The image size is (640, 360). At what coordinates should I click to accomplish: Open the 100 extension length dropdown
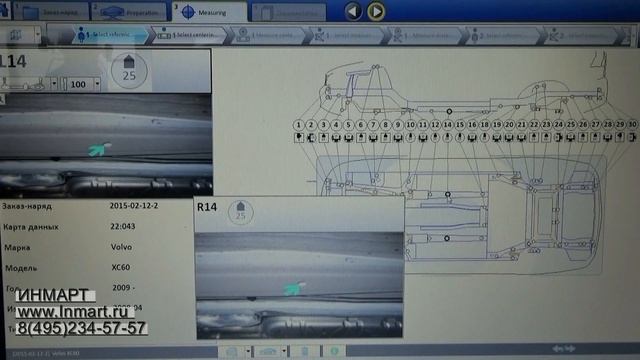(97, 84)
